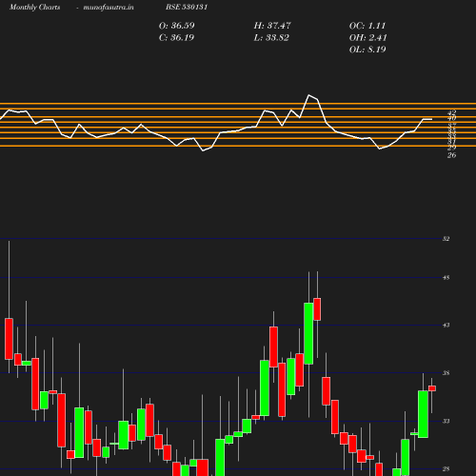Click the "OL: 8.19" reading

tap(367, 50)
